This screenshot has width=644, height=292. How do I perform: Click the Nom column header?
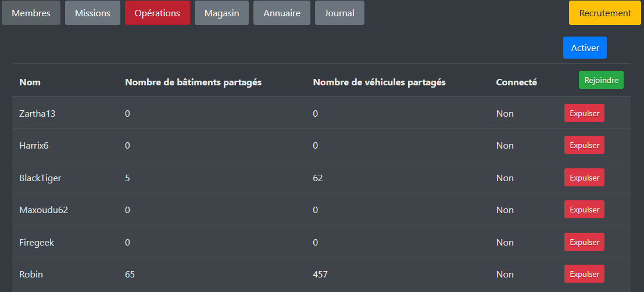pyautogui.click(x=30, y=82)
